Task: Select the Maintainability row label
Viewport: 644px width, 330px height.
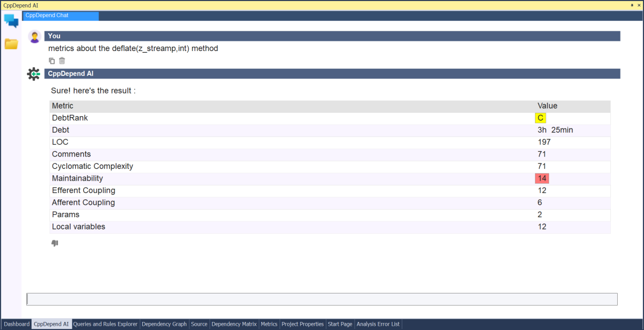Action: click(x=77, y=178)
